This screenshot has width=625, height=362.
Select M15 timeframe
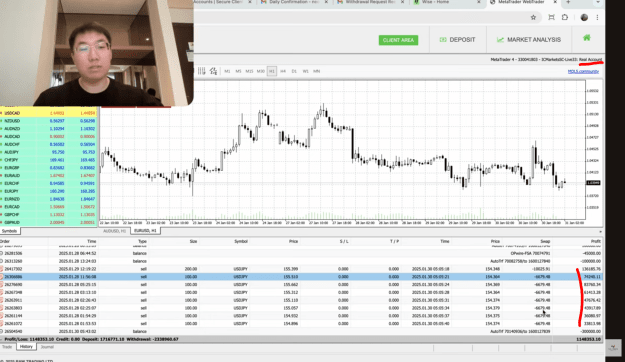[x=250, y=71]
